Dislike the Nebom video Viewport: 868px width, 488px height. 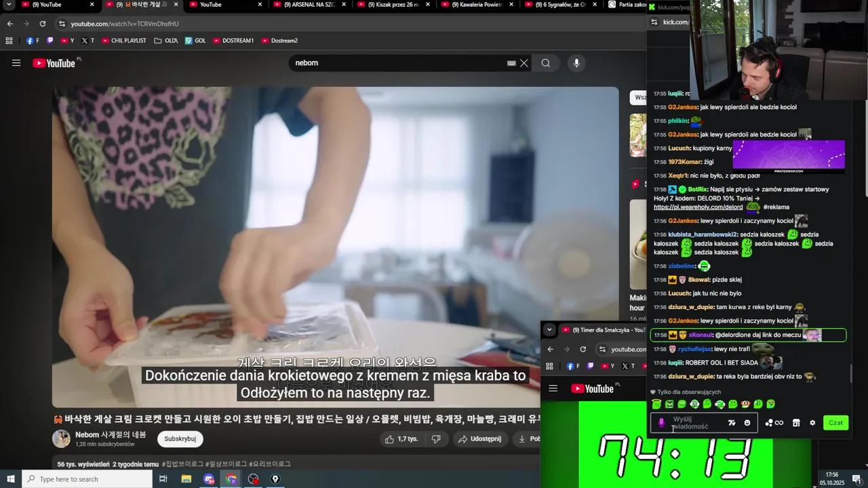436,439
